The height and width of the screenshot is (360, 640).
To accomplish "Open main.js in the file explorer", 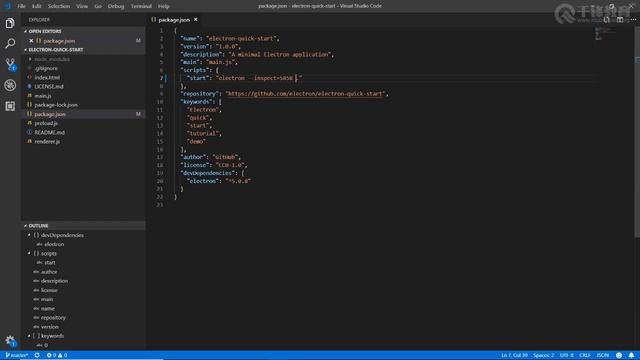I will [43, 96].
